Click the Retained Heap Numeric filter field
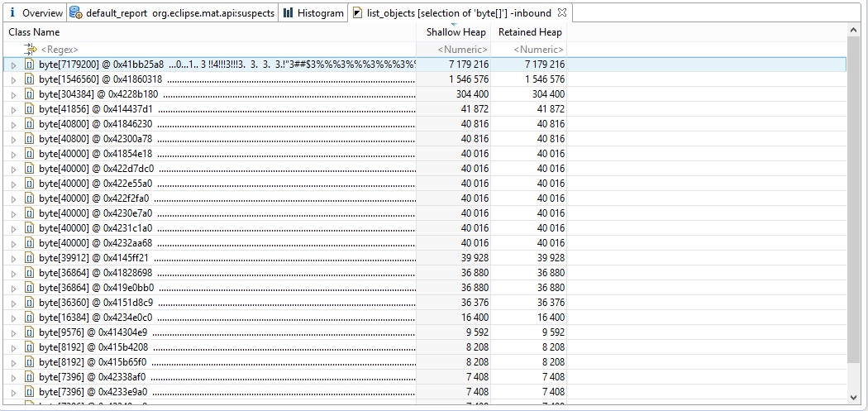The width and height of the screenshot is (868, 411). click(538, 50)
